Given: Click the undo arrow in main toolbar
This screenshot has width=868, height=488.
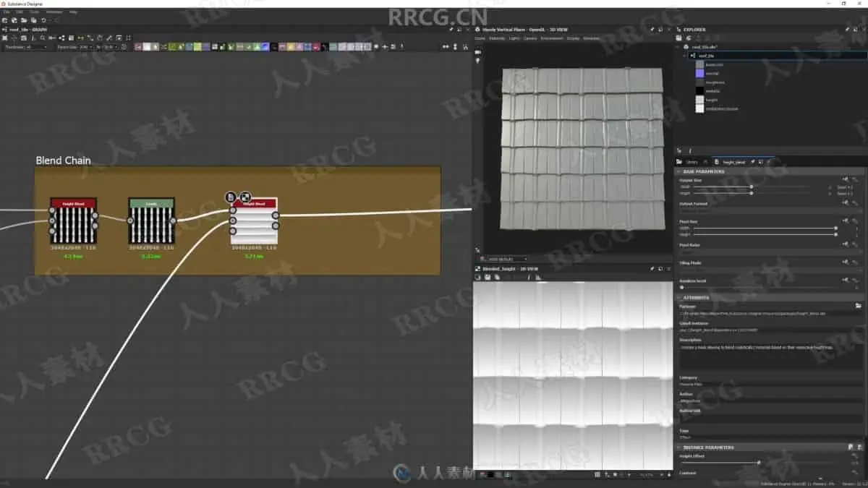Looking at the screenshot, I should (x=43, y=20).
